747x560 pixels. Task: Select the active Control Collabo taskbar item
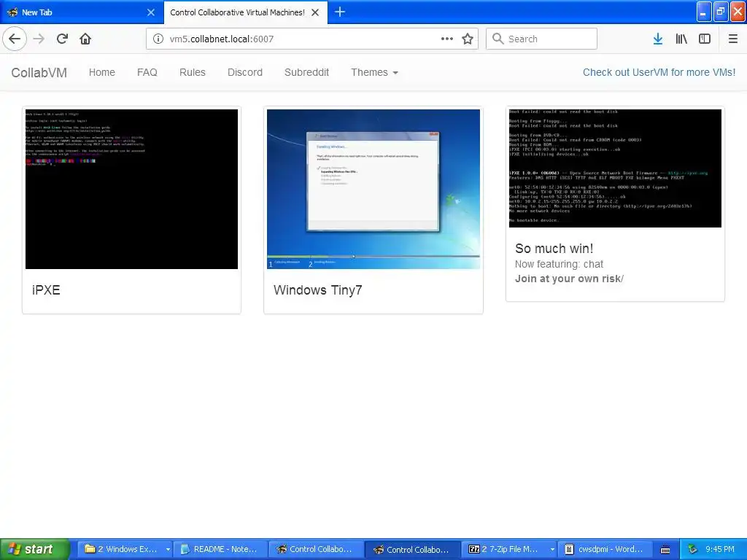point(413,549)
